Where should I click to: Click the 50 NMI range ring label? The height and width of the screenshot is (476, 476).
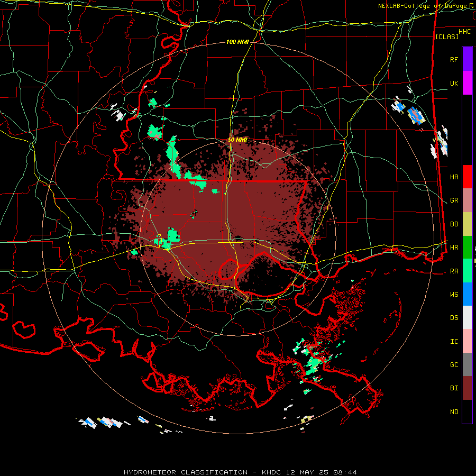pyautogui.click(x=237, y=140)
